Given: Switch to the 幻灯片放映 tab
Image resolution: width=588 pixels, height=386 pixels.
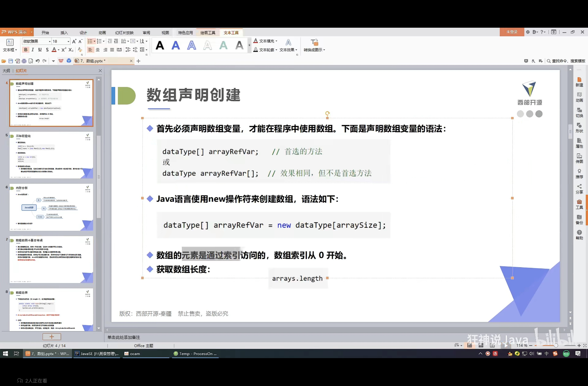Looking at the screenshot, I should [124, 33].
